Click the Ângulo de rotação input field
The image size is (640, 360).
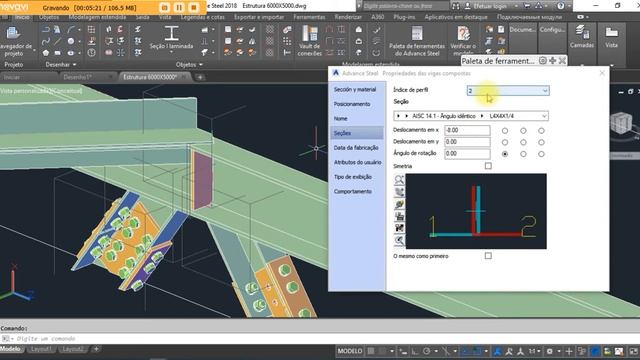click(467, 154)
